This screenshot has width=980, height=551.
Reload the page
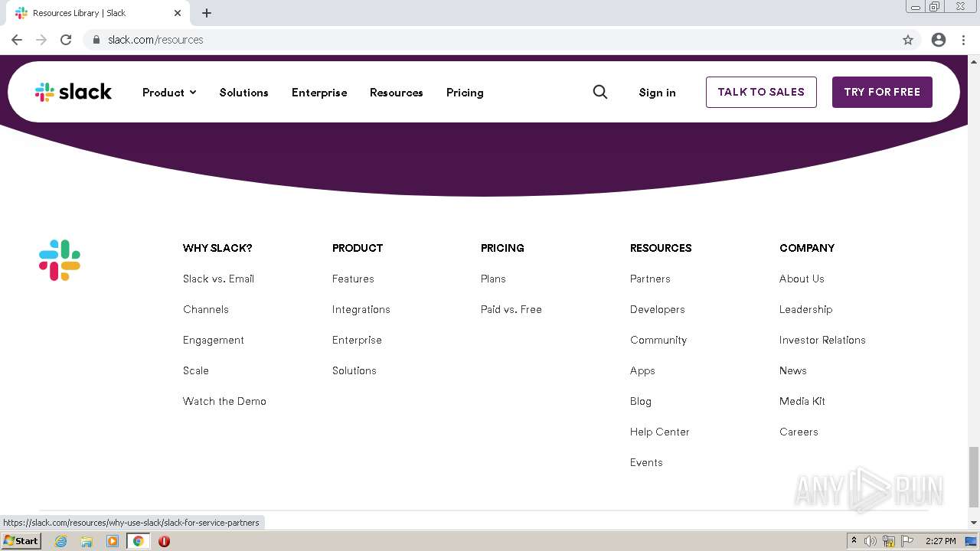click(66, 40)
